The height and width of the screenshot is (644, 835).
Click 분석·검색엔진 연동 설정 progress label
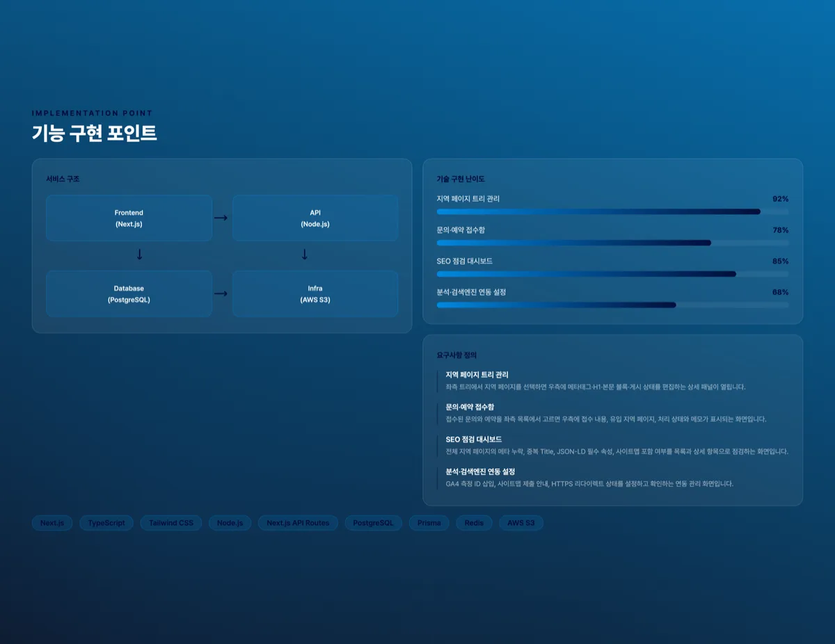tap(472, 292)
